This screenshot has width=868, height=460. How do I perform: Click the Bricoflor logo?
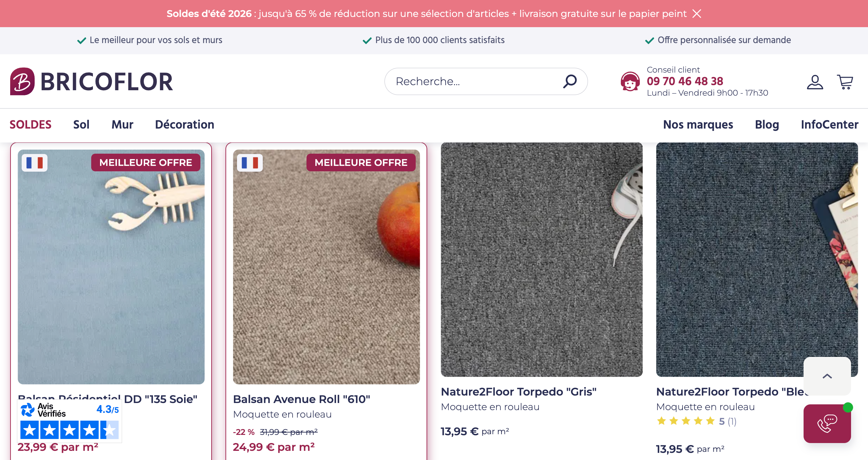click(x=92, y=81)
